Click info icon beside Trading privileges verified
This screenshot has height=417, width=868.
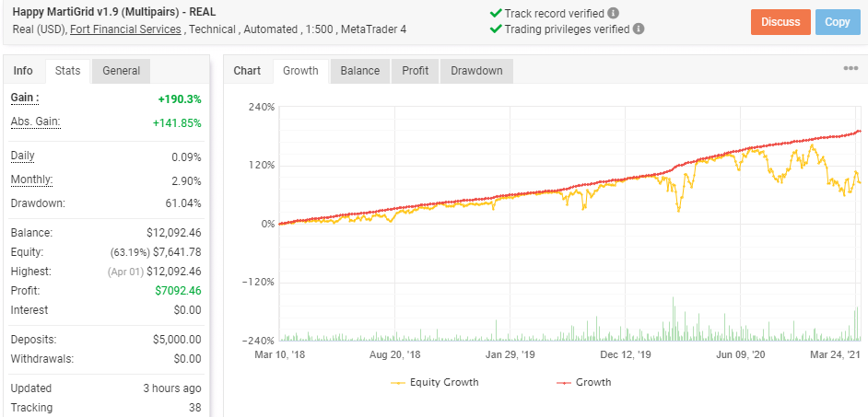pyautogui.click(x=639, y=29)
